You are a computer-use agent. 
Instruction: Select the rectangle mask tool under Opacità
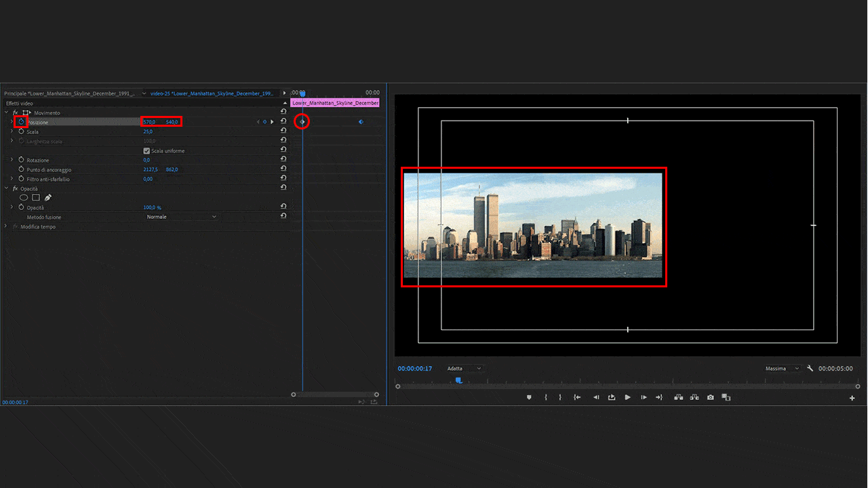[x=36, y=198]
